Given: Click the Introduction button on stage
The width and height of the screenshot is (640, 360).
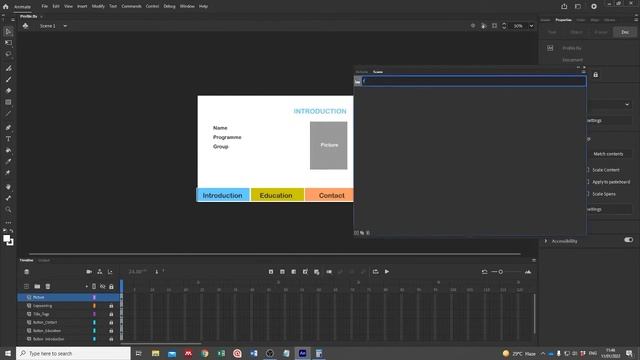Looking at the screenshot, I should click(222, 195).
